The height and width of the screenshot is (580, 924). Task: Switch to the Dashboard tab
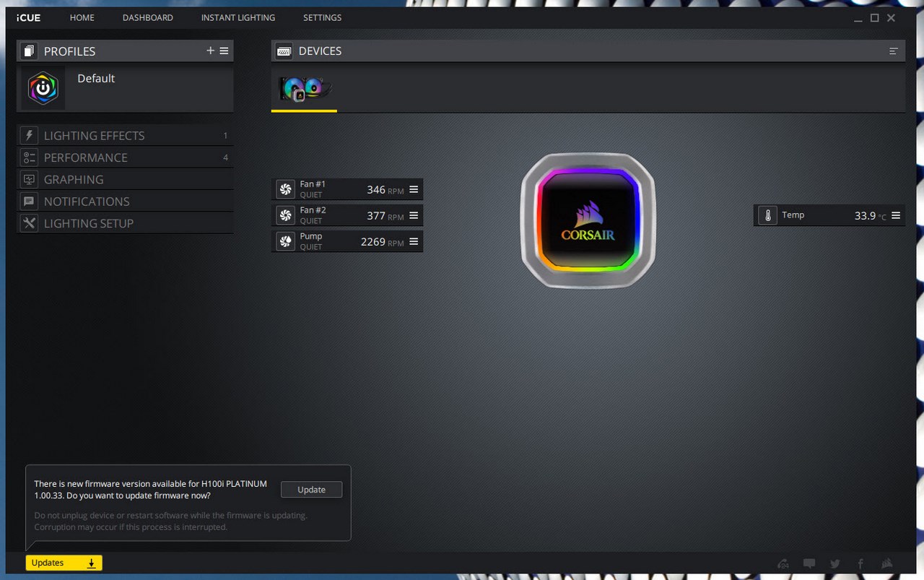(148, 17)
